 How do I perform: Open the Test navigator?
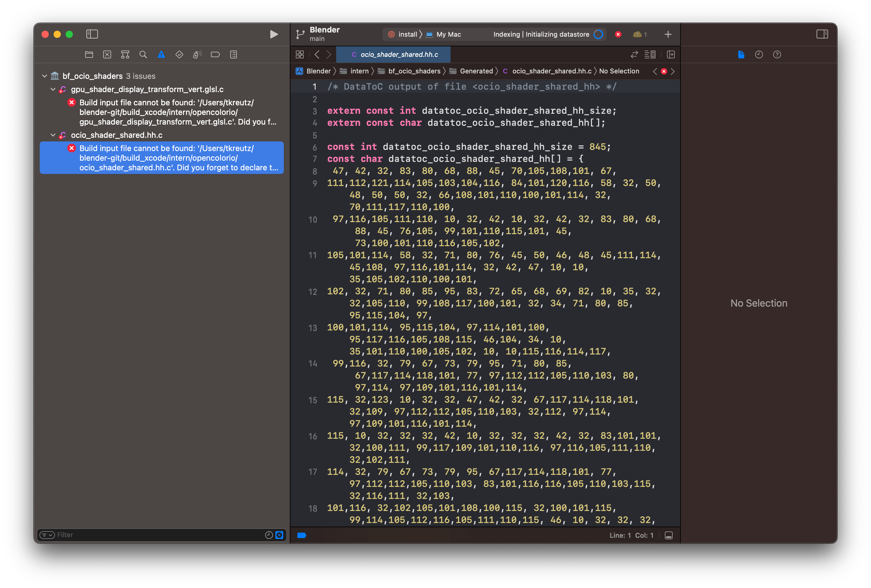pos(179,54)
